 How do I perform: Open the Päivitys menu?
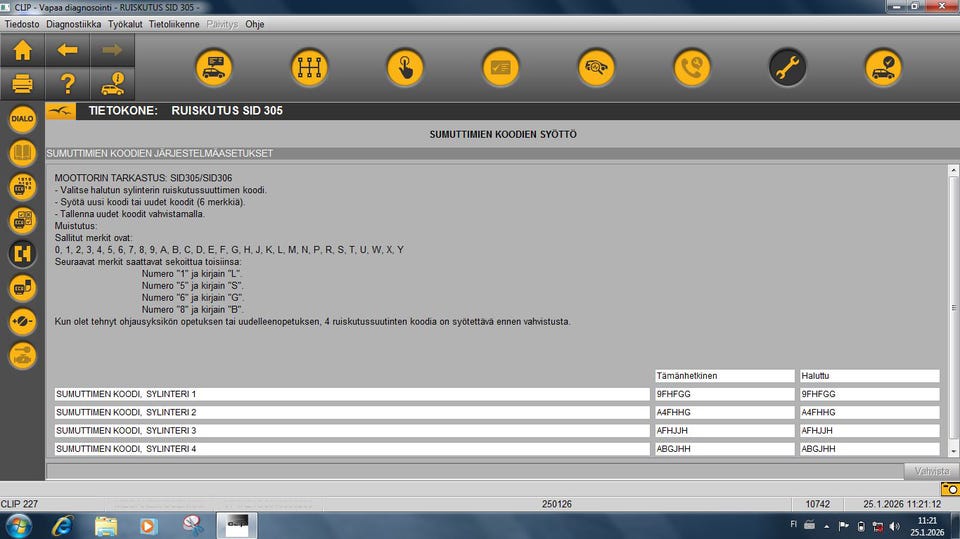point(222,24)
